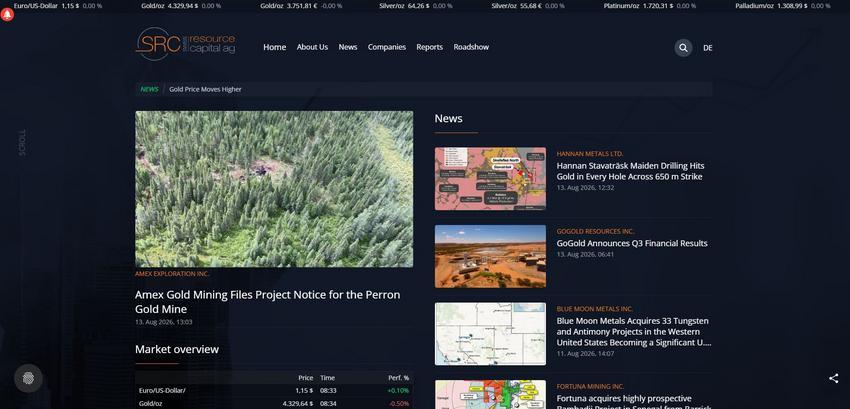Select the Gold/oz row in market table
Screen dimensions: 850x409
coord(274,404)
